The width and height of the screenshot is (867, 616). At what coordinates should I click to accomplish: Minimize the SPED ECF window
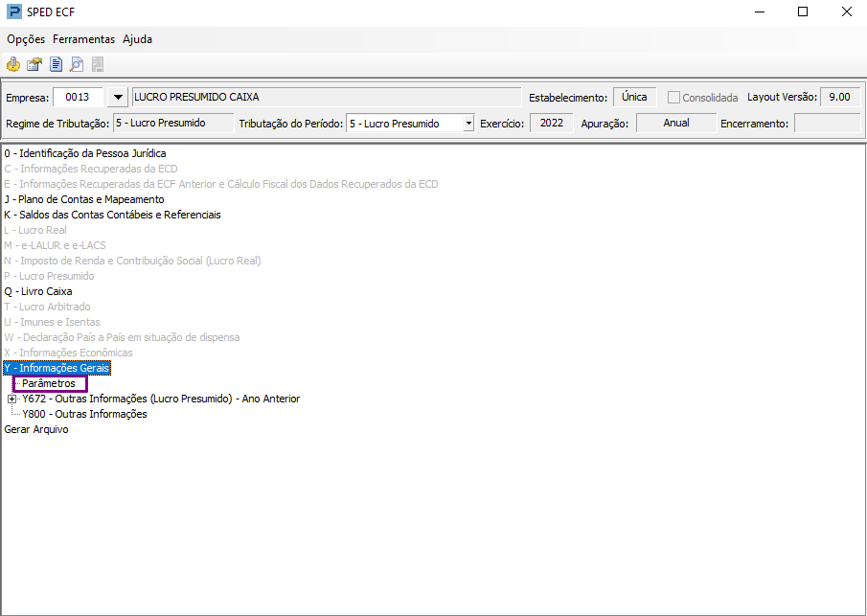[x=760, y=11]
